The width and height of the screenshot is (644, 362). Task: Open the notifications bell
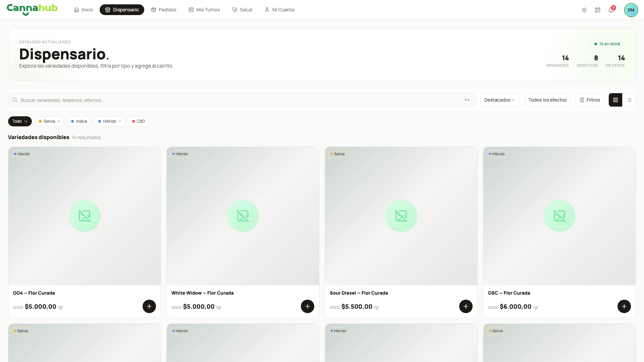pos(611,10)
